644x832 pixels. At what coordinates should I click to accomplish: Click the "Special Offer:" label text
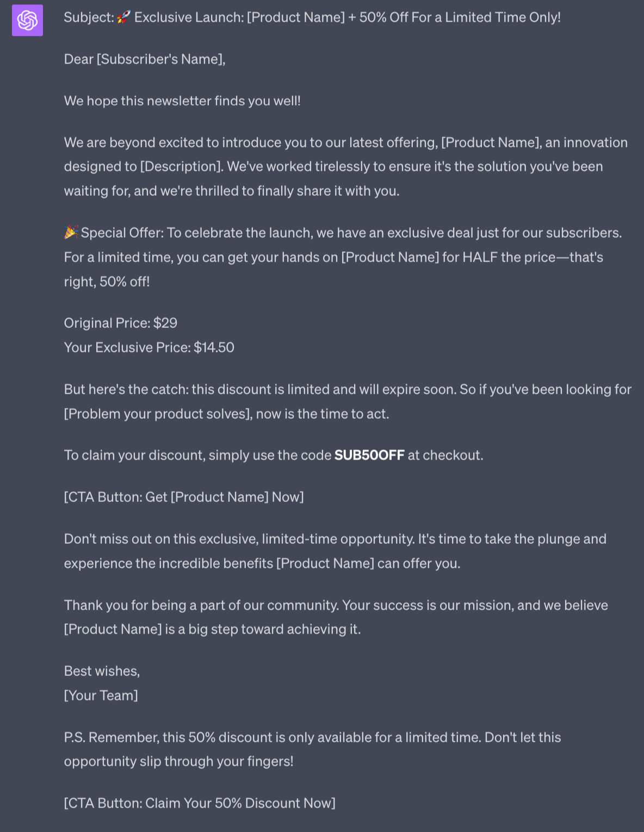(122, 233)
